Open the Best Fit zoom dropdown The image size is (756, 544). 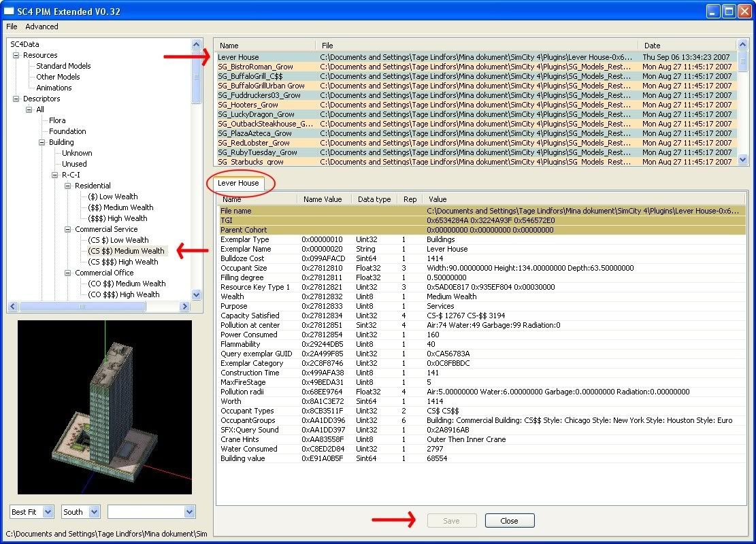[49, 512]
